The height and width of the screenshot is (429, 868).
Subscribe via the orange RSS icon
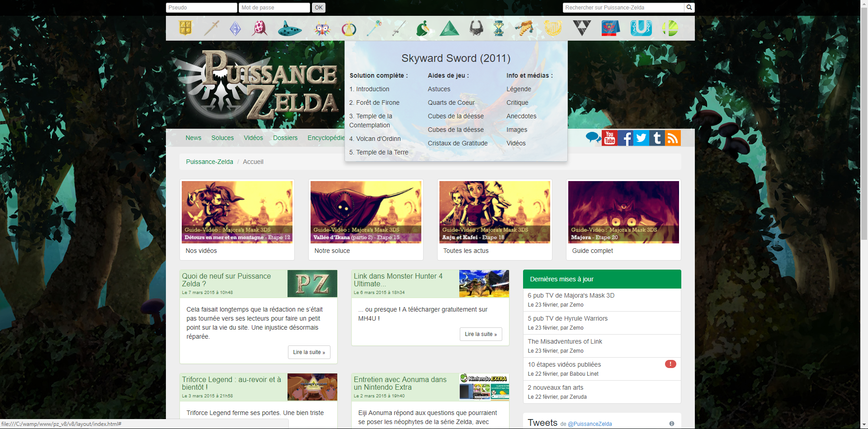(x=673, y=138)
